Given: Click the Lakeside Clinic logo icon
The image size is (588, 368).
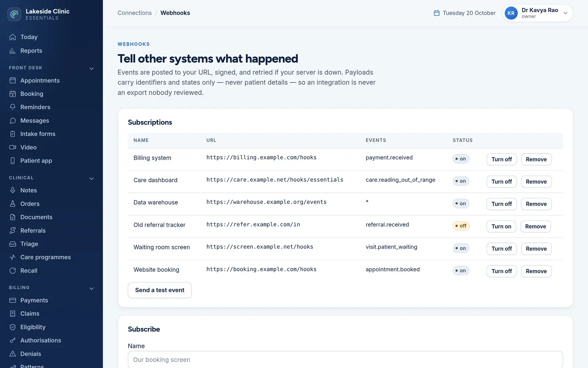Looking at the screenshot, I should pyautogui.click(x=14, y=14).
